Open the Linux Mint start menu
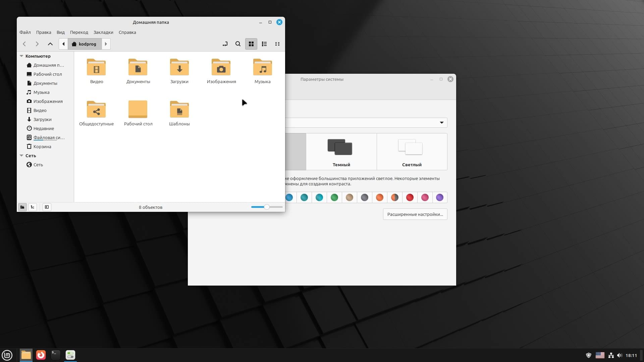Image resolution: width=644 pixels, height=362 pixels. [x=7, y=355]
